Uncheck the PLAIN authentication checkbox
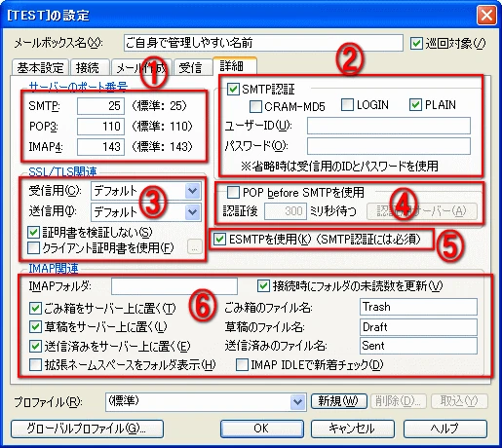The width and height of the screenshot is (502, 448). [415, 105]
